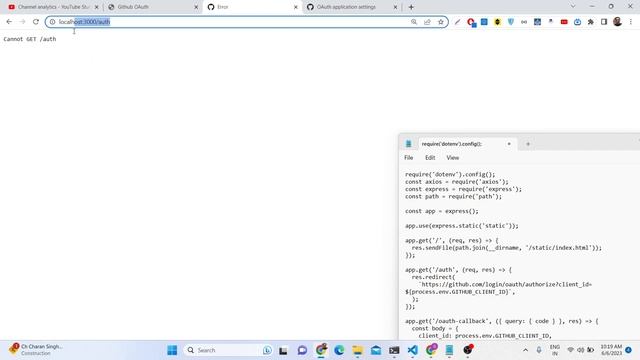Open Task View from taskbar

[x=283, y=350]
